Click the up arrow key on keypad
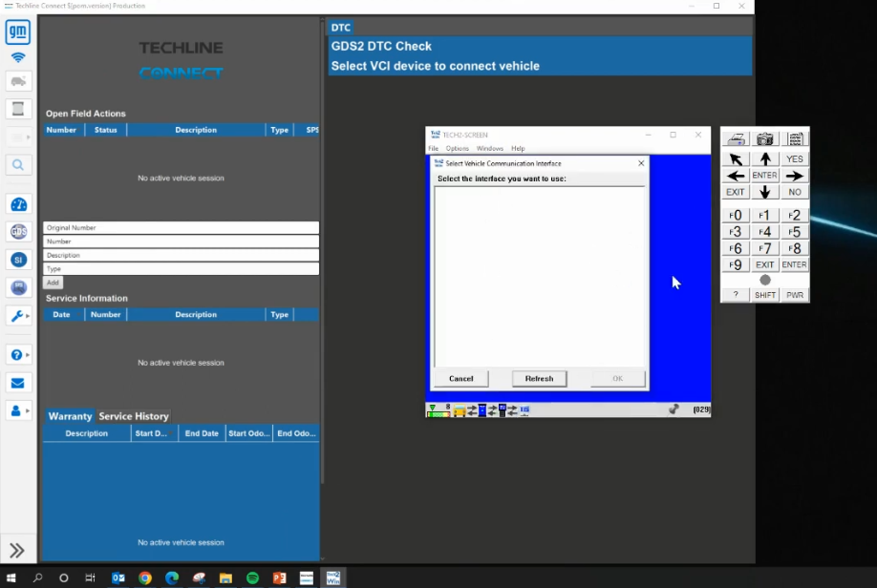Screen dimensions: 877x588 pyautogui.click(x=764, y=159)
